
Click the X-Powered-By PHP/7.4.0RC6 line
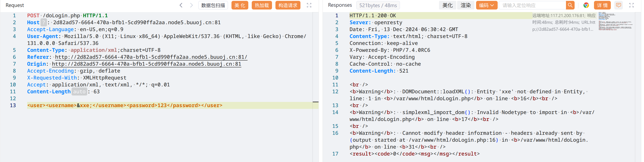point(390,50)
